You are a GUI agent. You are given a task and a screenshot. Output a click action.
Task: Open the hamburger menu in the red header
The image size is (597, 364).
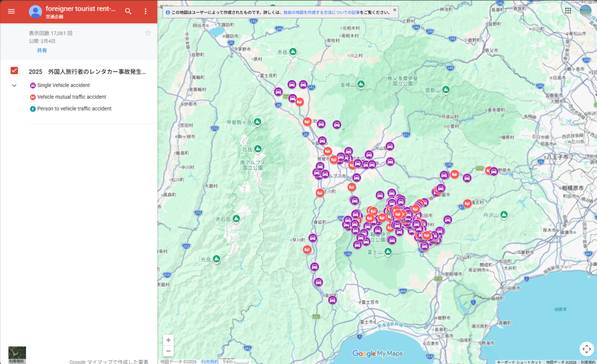click(11, 11)
